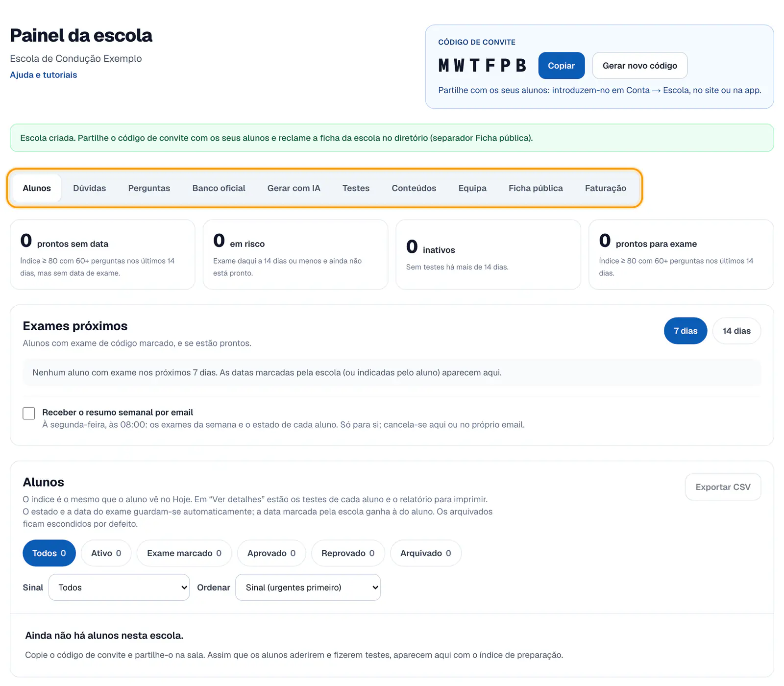Click 'Ainda não há alunos nesta escola.'

(x=104, y=636)
